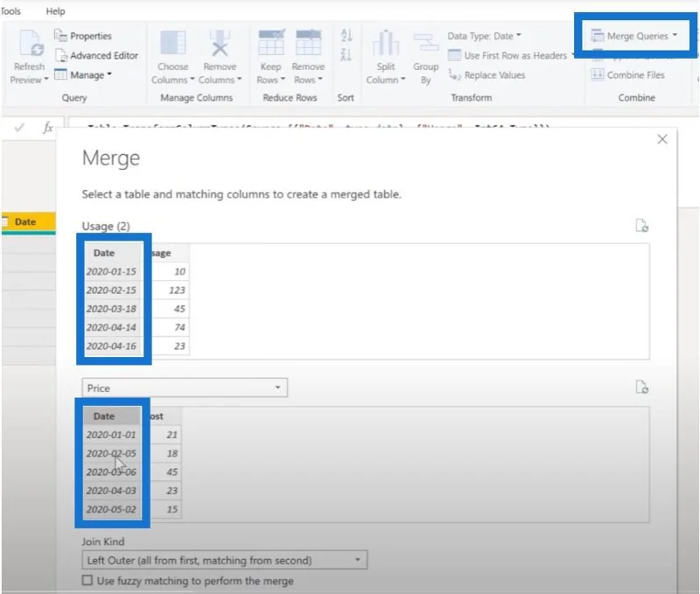This screenshot has height=594, width=700.
Task: Click the Remove Rows icon
Action: click(x=308, y=43)
